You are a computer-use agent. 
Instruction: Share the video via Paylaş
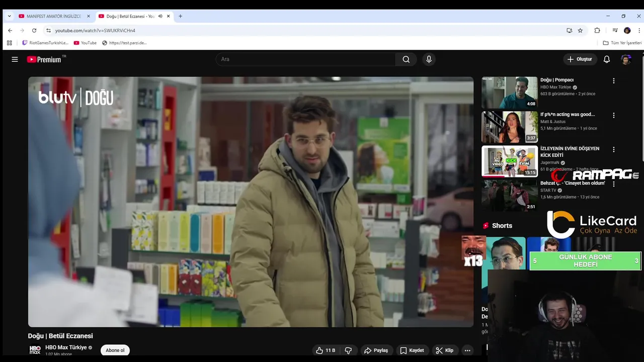tap(376, 350)
